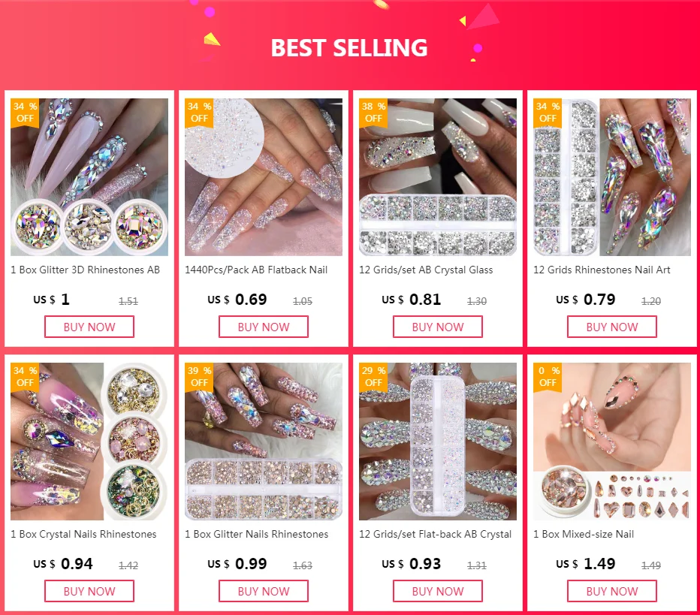Open the 1 Box Glitter 3D Rhinestones AB image
Image resolution: width=700 pixels, height=615 pixels.
[x=89, y=177]
